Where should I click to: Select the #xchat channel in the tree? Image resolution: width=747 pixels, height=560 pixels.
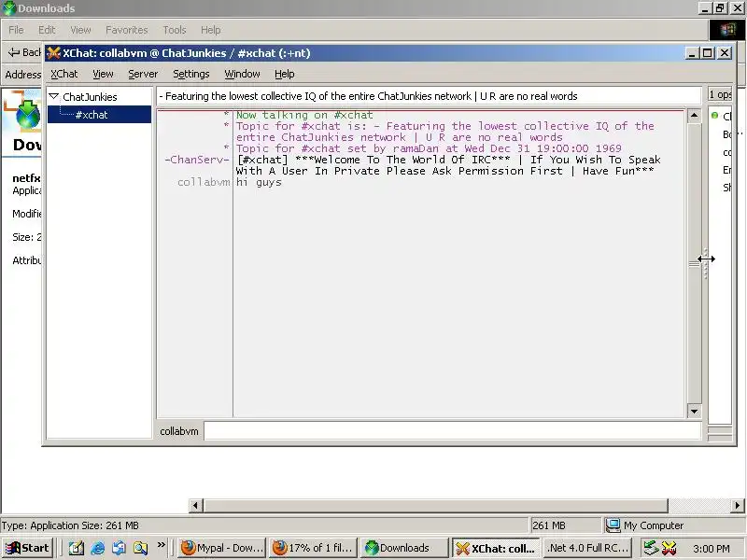[x=92, y=115]
